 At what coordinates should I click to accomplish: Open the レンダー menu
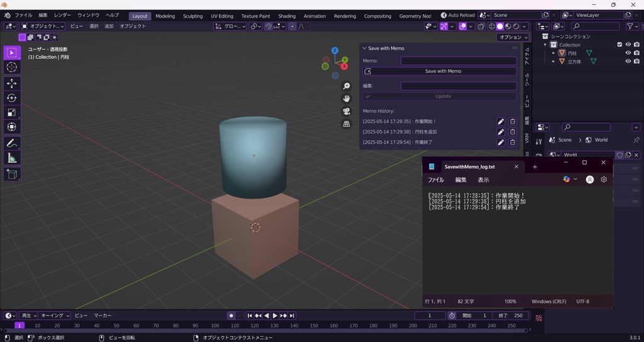[x=62, y=15]
